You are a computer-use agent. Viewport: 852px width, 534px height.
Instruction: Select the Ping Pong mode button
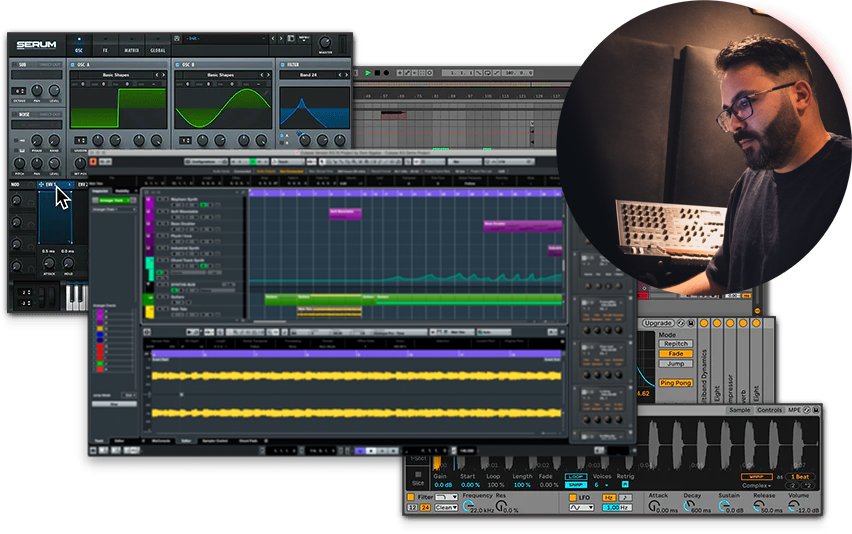coord(676,382)
